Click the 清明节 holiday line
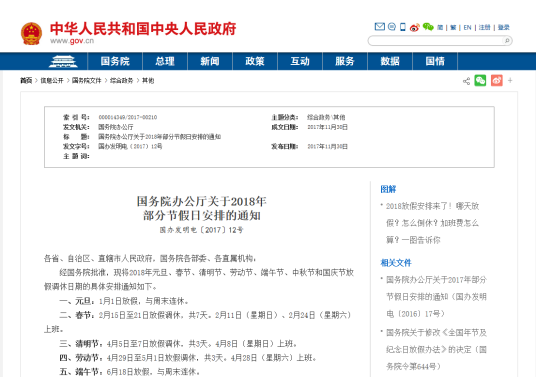This screenshot has width=536, height=377. (x=178, y=344)
